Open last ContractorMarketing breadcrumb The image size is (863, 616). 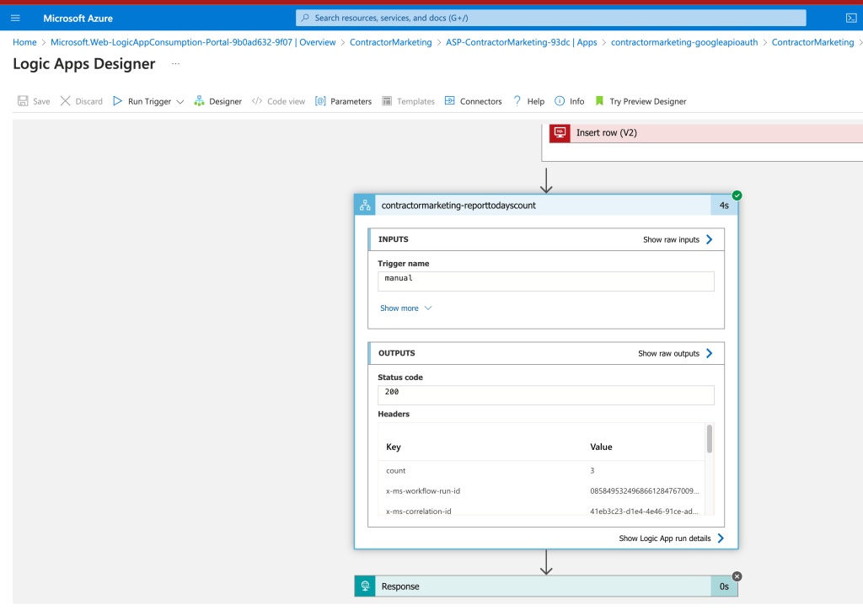813,42
